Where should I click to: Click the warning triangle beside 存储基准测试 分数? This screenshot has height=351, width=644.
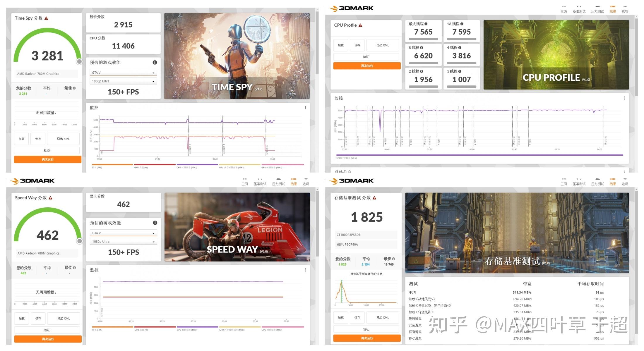[x=375, y=198]
